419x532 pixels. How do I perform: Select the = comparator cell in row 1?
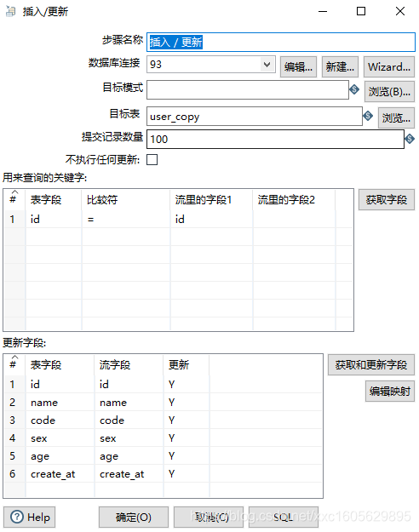click(x=126, y=219)
